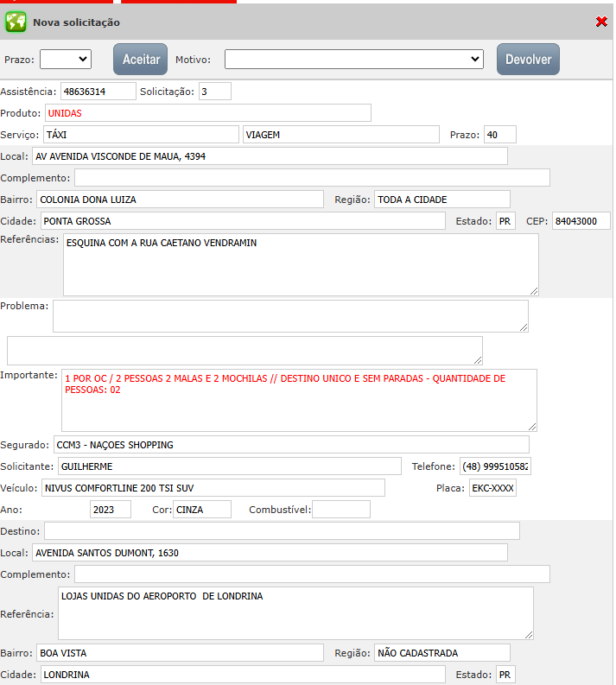Click inside the Referências text area
Viewport: 616px width, 685px height.
(x=301, y=264)
